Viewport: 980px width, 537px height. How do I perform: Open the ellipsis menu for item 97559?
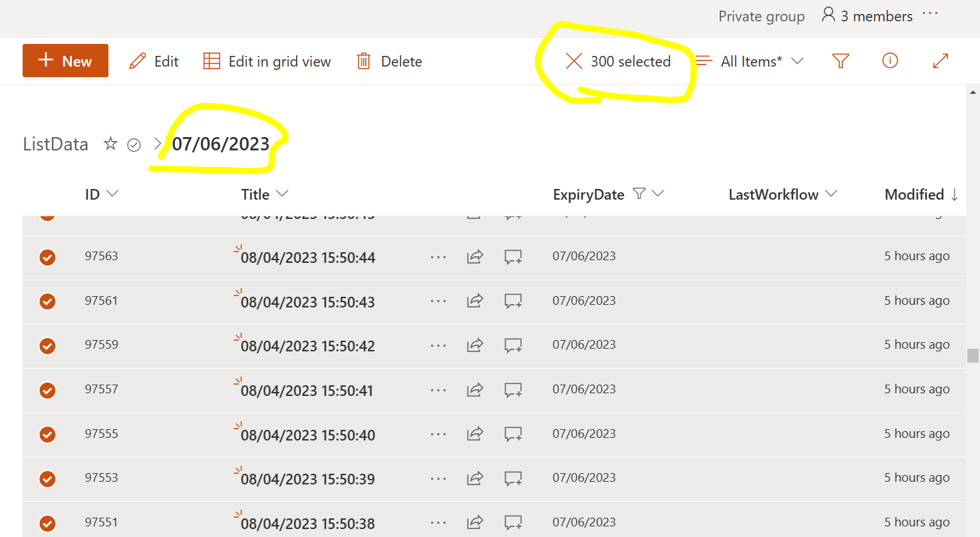click(x=438, y=345)
